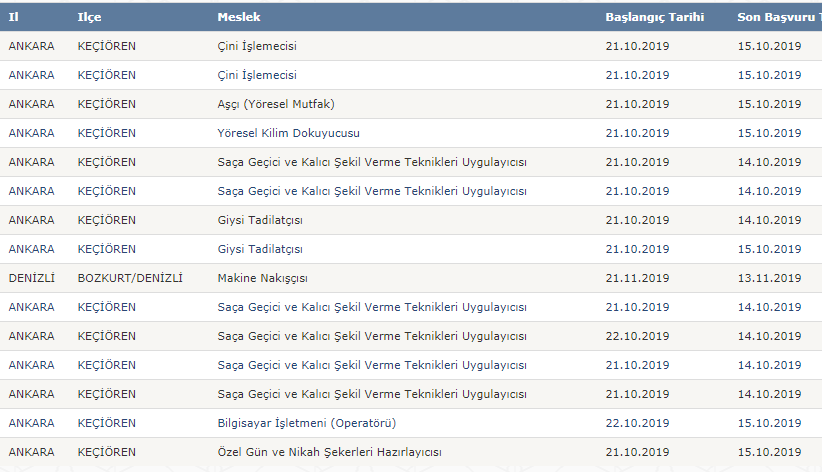Viewport: 822px width, 472px height.
Task: Click BOZKURT/DENİZLİ district cell
Action: coord(130,278)
